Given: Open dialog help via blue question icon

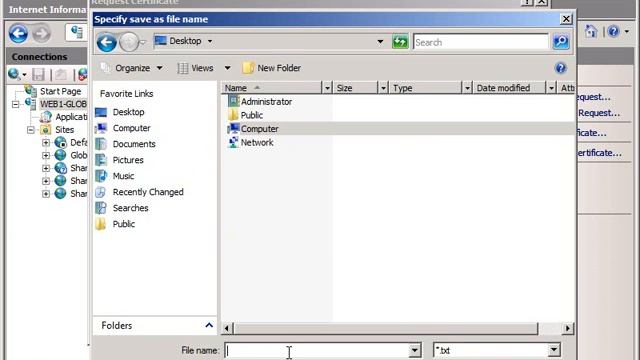Looking at the screenshot, I should 561,68.
